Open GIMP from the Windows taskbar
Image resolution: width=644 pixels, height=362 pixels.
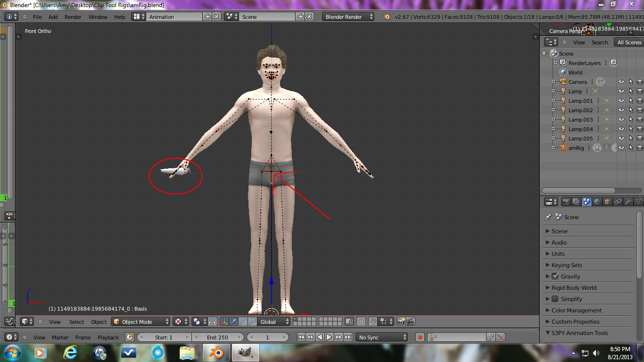pos(245,352)
